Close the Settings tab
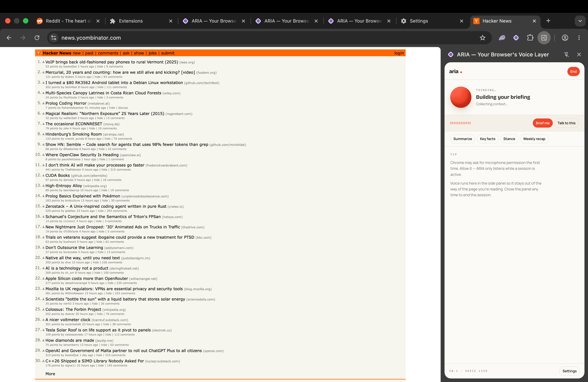 pyautogui.click(x=461, y=21)
